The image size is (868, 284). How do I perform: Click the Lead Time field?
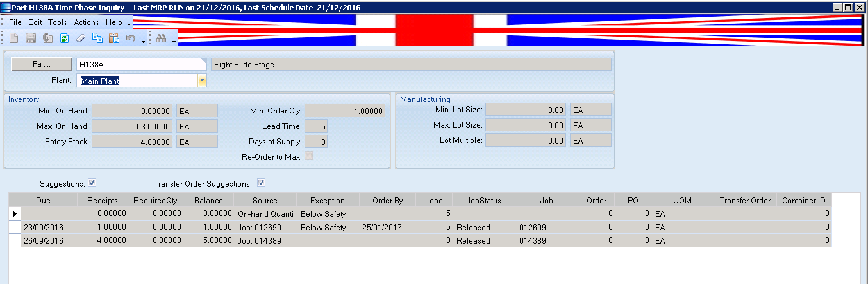pyautogui.click(x=317, y=126)
